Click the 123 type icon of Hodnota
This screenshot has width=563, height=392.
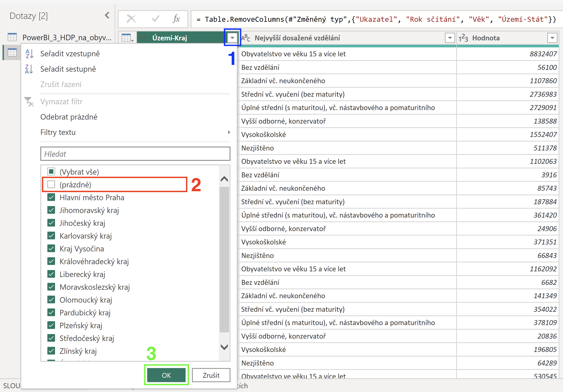(463, 38)
